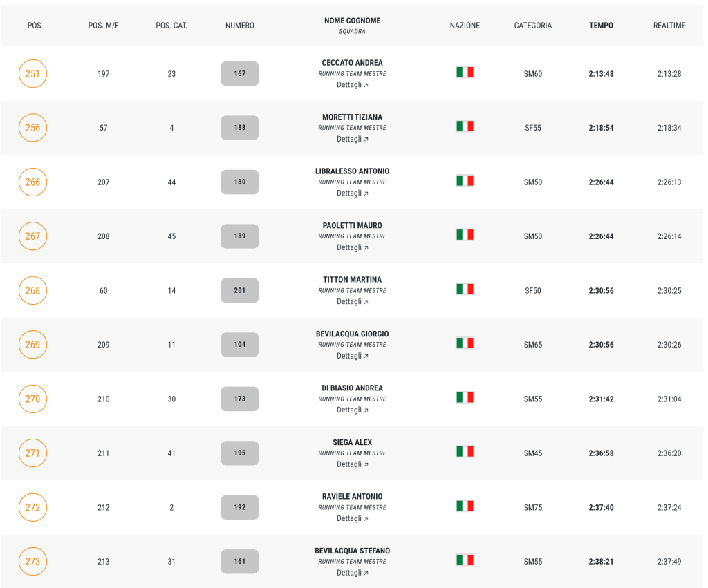Click the flag icon in Siega Alex's row
The image size is (708, 588).
465,452
